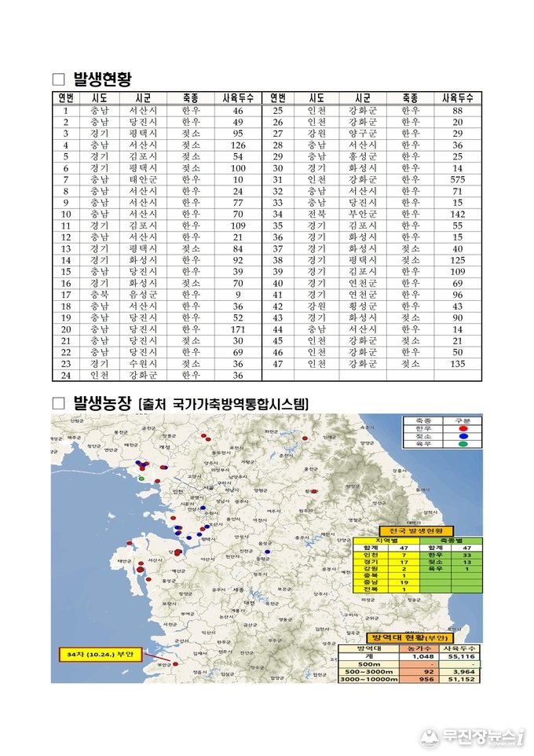Click the green 육우 legend dot
The image size is (534, 756).
[x=463, y=444]
